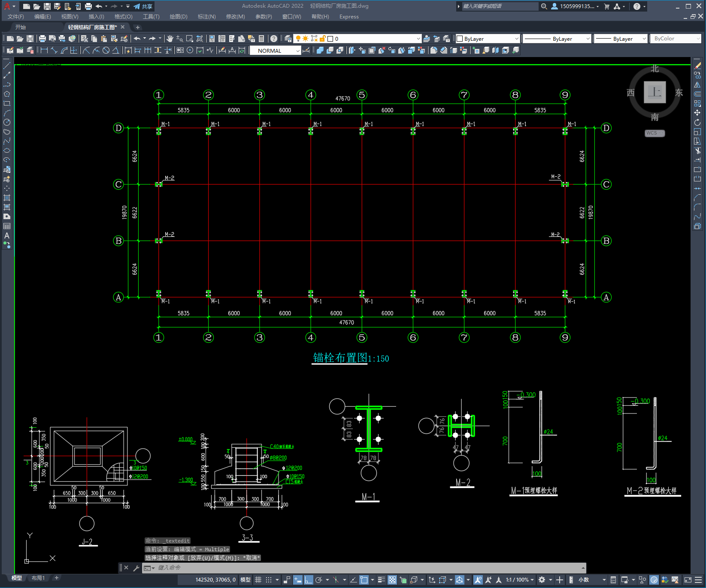Click the Linear dimension tool
706x588 pixels.
click(x=44, y=50)
